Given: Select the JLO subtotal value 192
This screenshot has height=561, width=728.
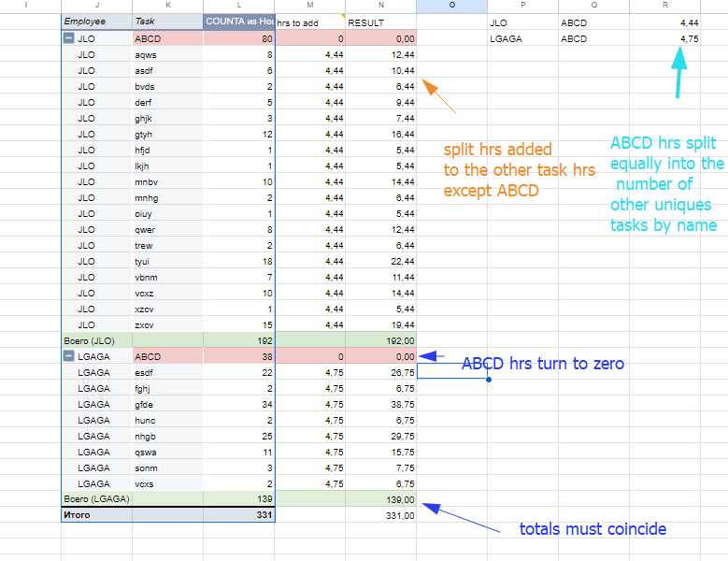Looking at the screenshot, I should point(238,340).
